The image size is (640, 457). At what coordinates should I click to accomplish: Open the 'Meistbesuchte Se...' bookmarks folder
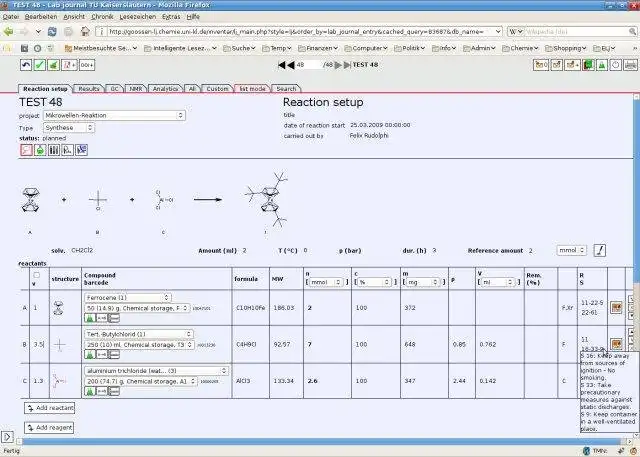coord(101,48)
